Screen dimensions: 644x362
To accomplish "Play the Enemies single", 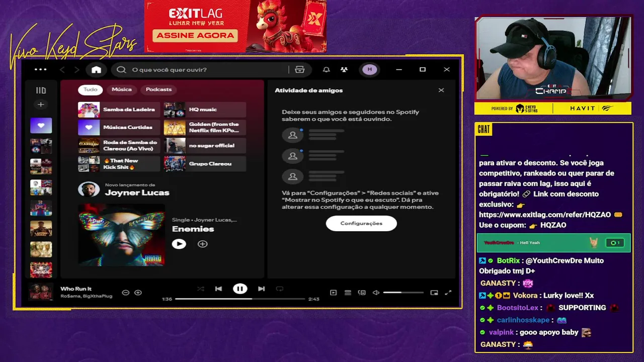I will click(179, 244).
